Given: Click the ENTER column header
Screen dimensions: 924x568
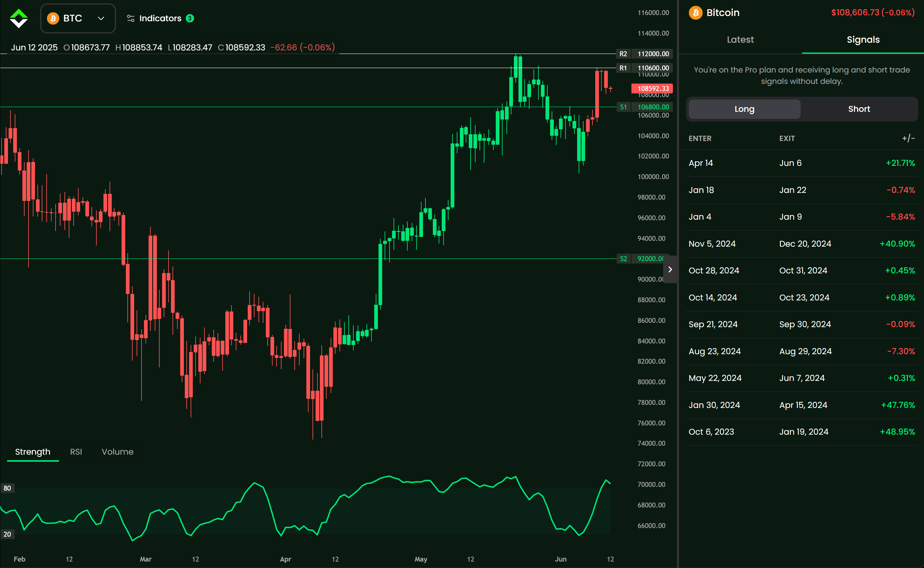Looking at the screenshot, I should (700, 138).
